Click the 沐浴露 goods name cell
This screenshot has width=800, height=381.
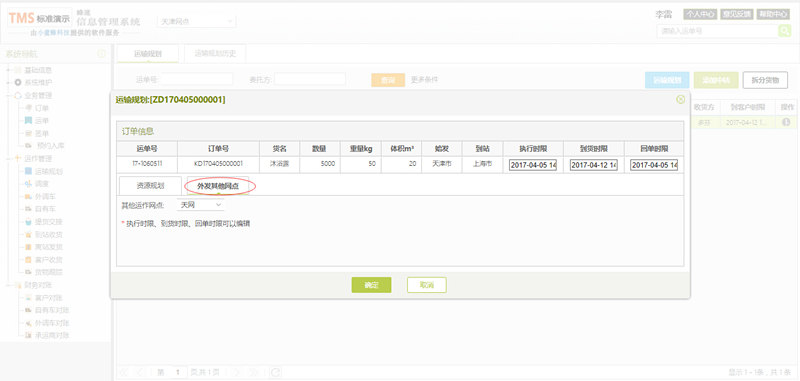[x=279, y=164]
